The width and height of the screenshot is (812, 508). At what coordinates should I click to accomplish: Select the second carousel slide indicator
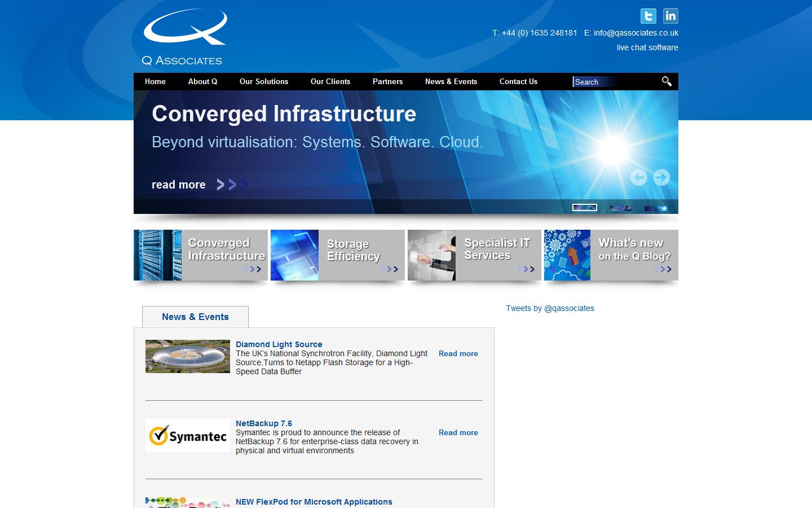(x=620, y=207)
